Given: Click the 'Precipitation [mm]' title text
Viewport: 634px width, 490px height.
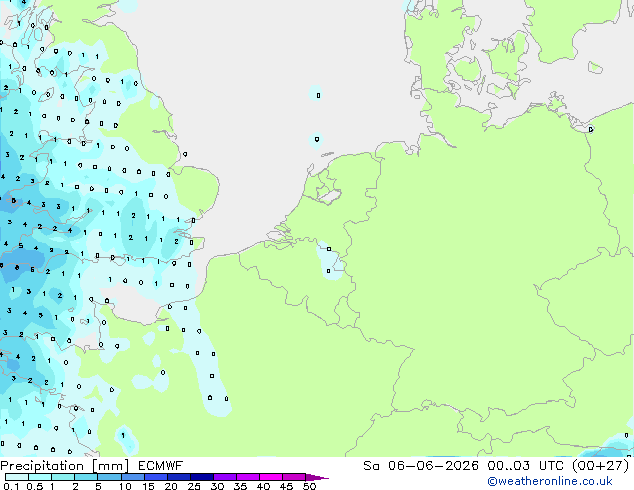Looking at the screenshot, I should (x=65, y=466).
